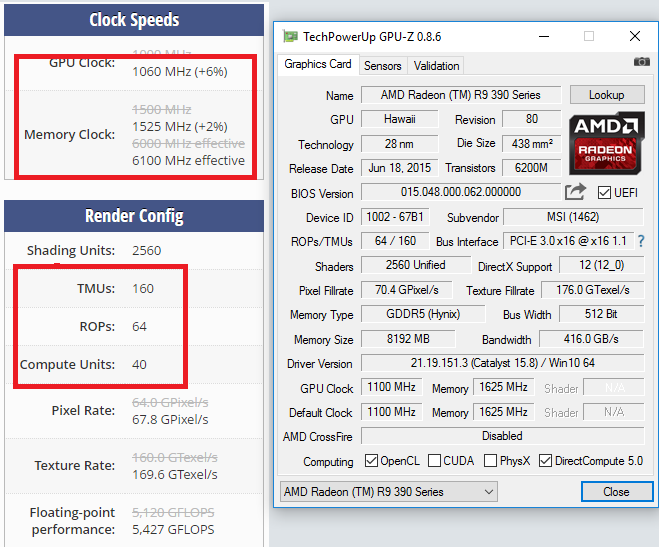Click the Technology field 28 nm

(x=400, y=144)
